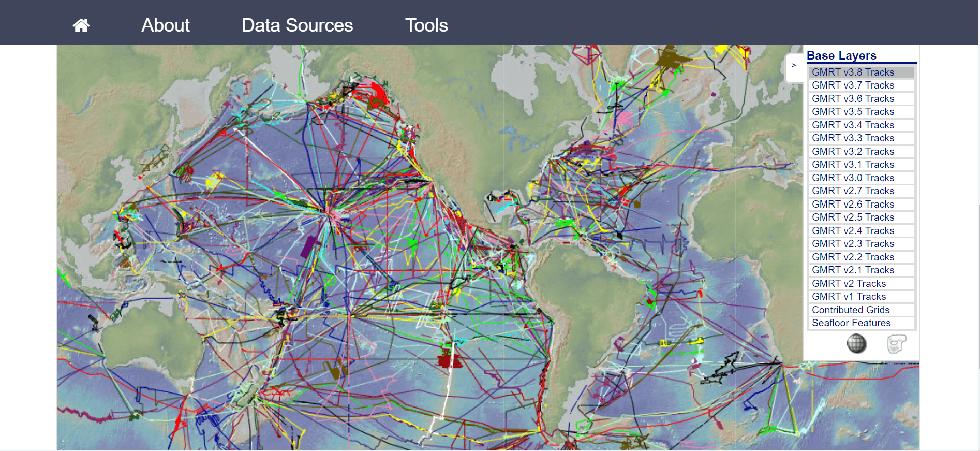The height and width of the screenshot is (451, 980).
Task: Display GMRT v2.4 Tracks layer
Action: [853, 231]
